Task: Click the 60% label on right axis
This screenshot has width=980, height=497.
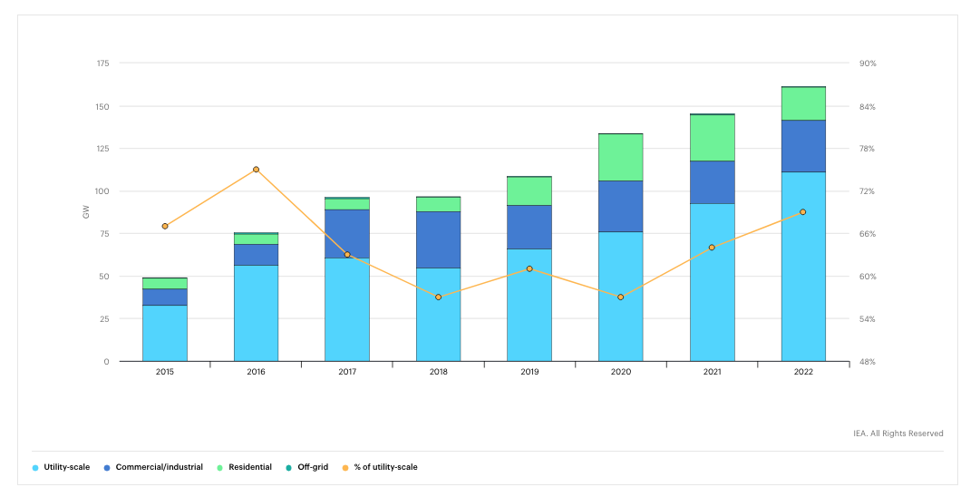Action: (868, 277)
